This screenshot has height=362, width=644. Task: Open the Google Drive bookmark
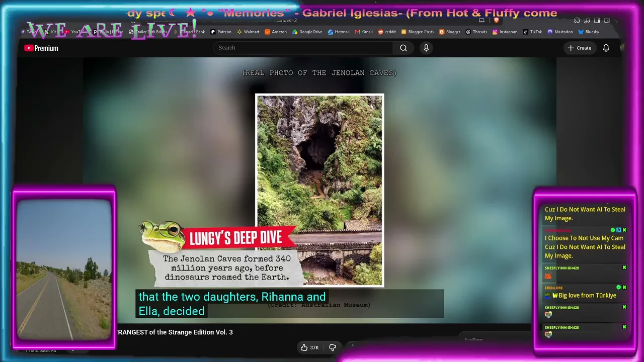tap(307, 32)
